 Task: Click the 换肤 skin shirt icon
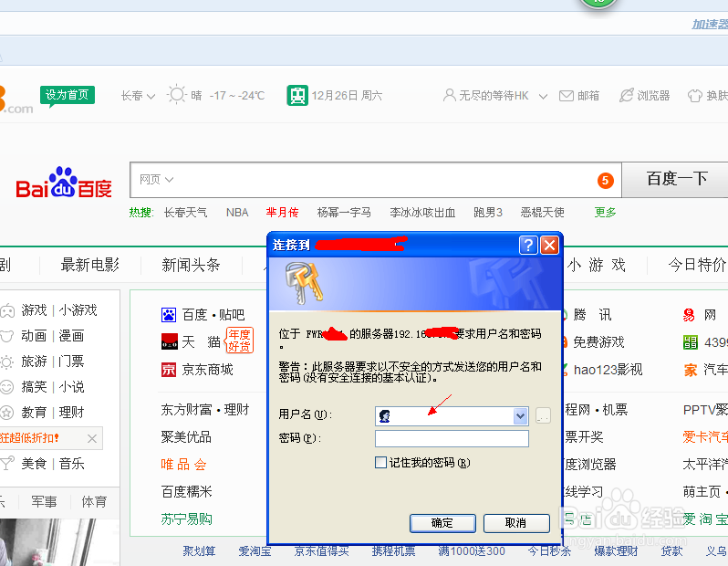(x=694, y=96)
